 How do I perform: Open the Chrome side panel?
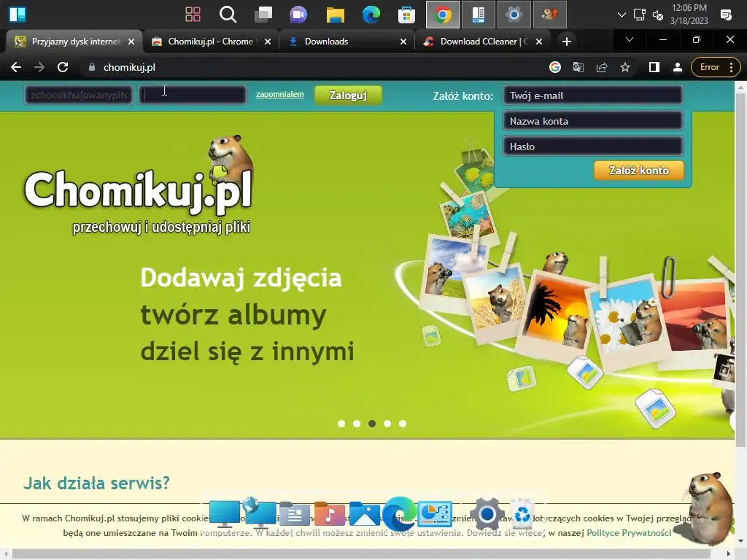pos(654,67)
